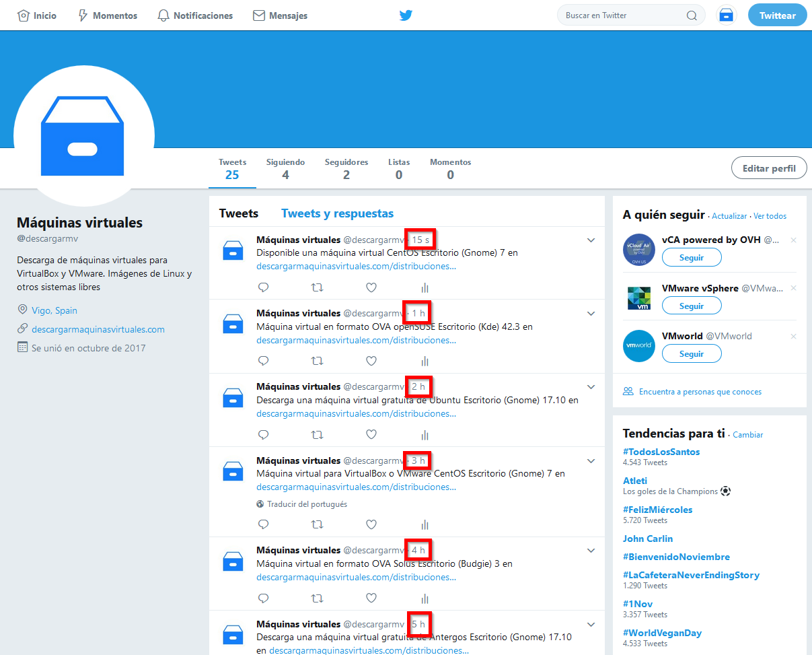The width and height of the screenshot is (812, 655).
Task: Follow VMworld
Action: [692, 353]
